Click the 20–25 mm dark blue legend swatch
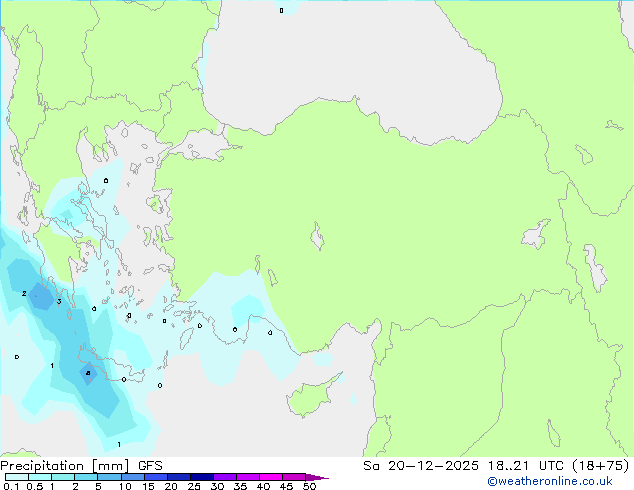The width and height of the screenshot is (634, 490). 178,477
